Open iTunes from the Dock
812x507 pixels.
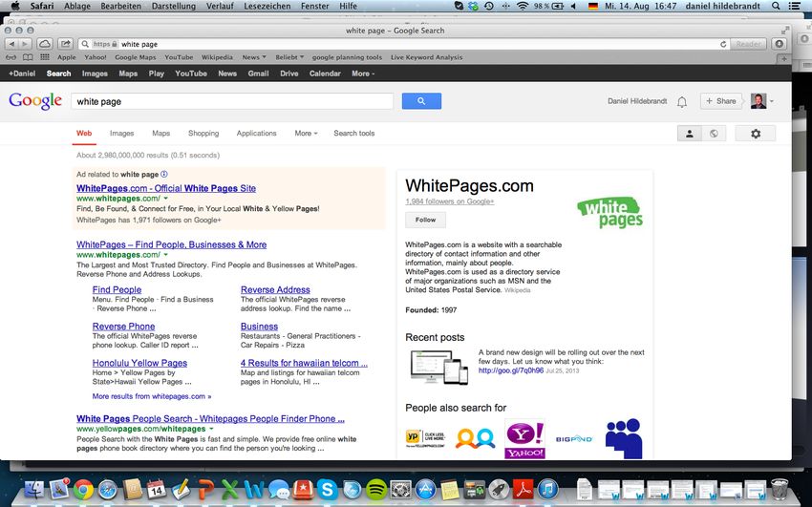pyautogui.click(x=548, y=489)
